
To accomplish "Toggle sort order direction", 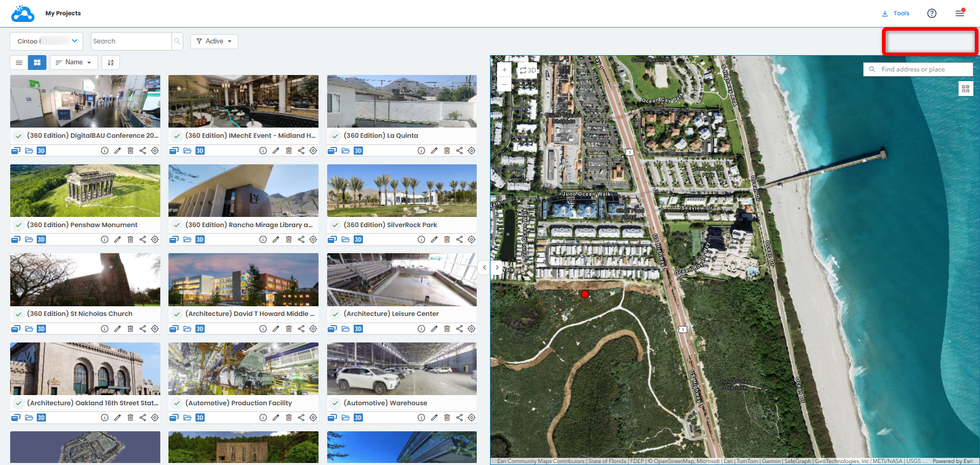I will tap(111, 62).
